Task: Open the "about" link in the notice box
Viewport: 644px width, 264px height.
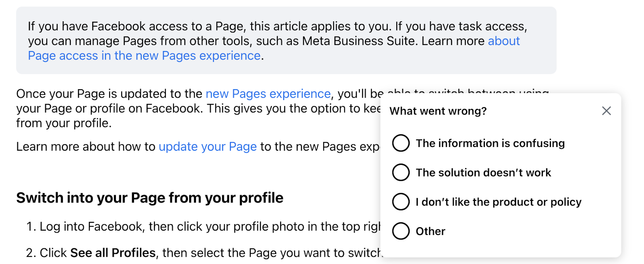Action: click(x=504, y=41)
